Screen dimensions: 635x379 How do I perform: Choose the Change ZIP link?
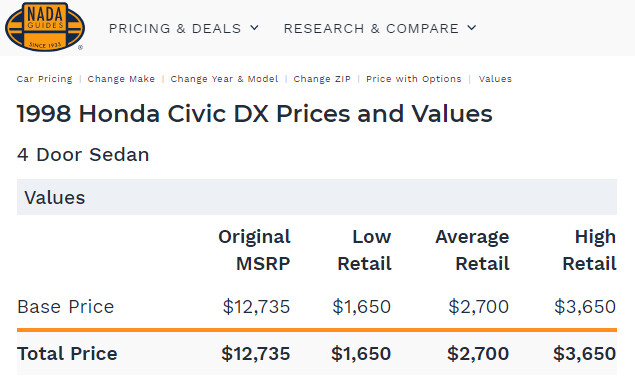click(x=322, y=79)
